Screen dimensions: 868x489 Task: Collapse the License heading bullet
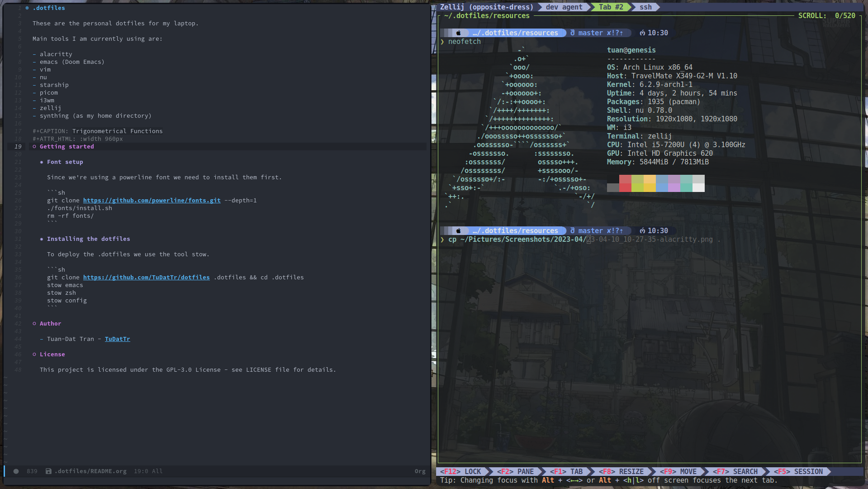34,355
